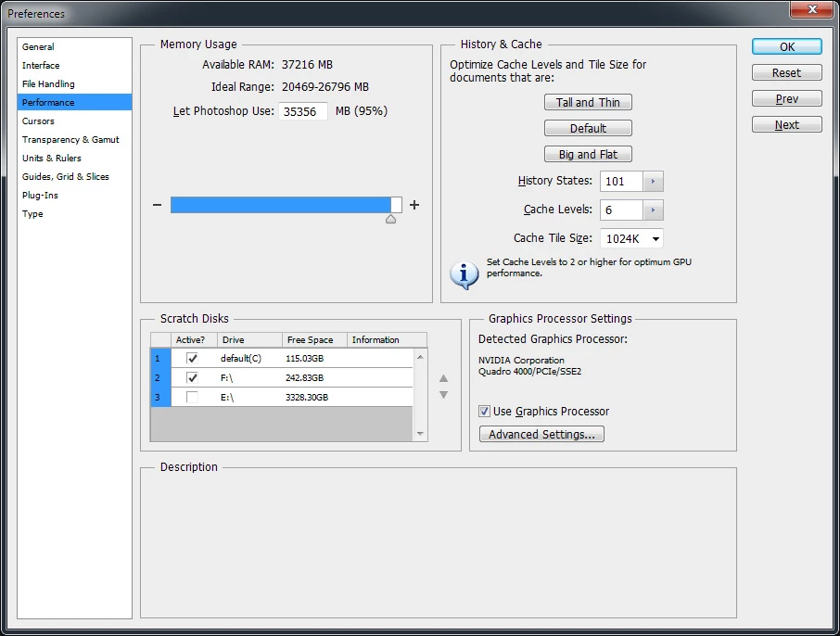Click the History States value field

point(621,181)
